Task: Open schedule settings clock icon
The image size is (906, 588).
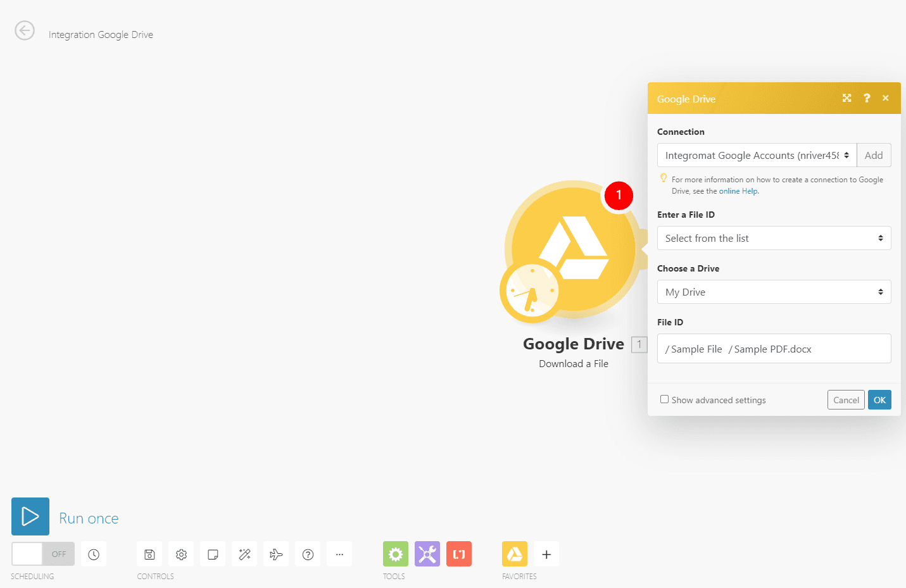Action: (x=94, y=554)
